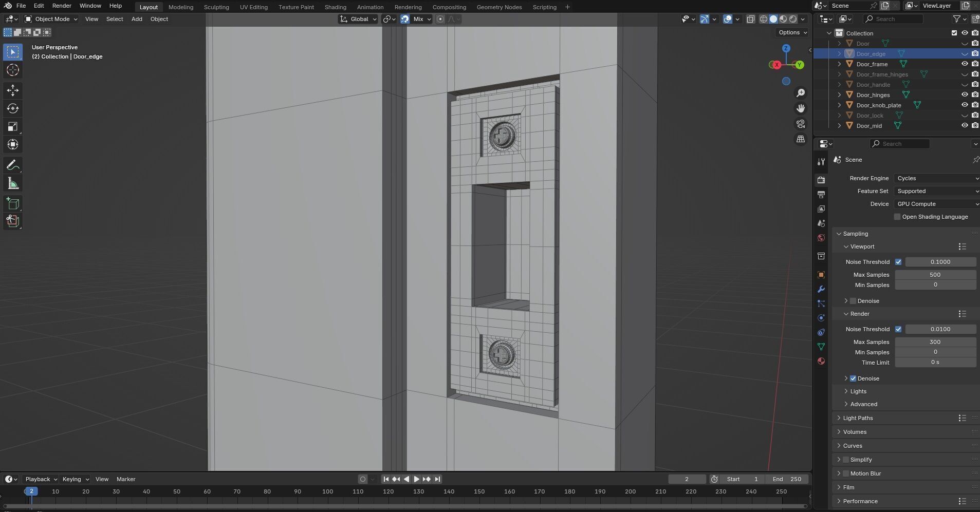Switch perspective/orthographic grid icon
The width and height of the screenshot is (980, 512).
pos(801,139)
